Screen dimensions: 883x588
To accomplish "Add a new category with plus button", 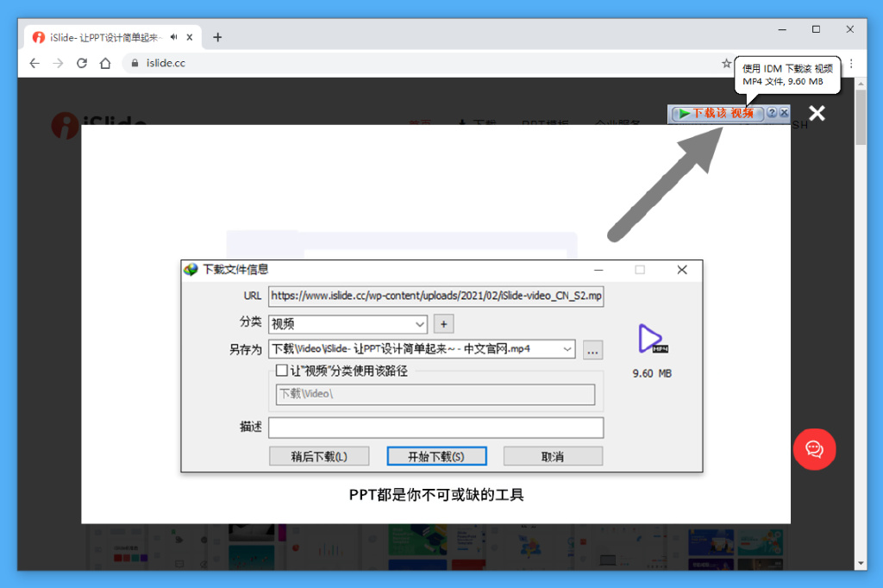I will click(444, 324).
